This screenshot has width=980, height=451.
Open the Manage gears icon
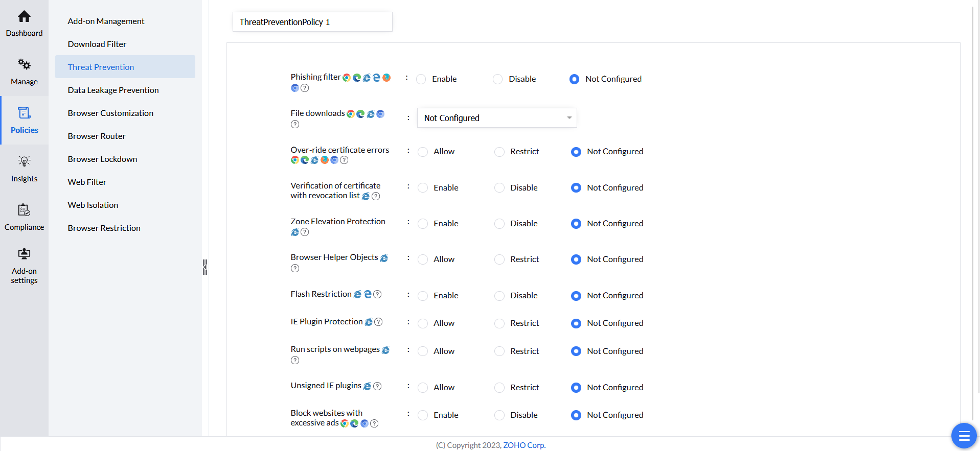tap(24, 64)
